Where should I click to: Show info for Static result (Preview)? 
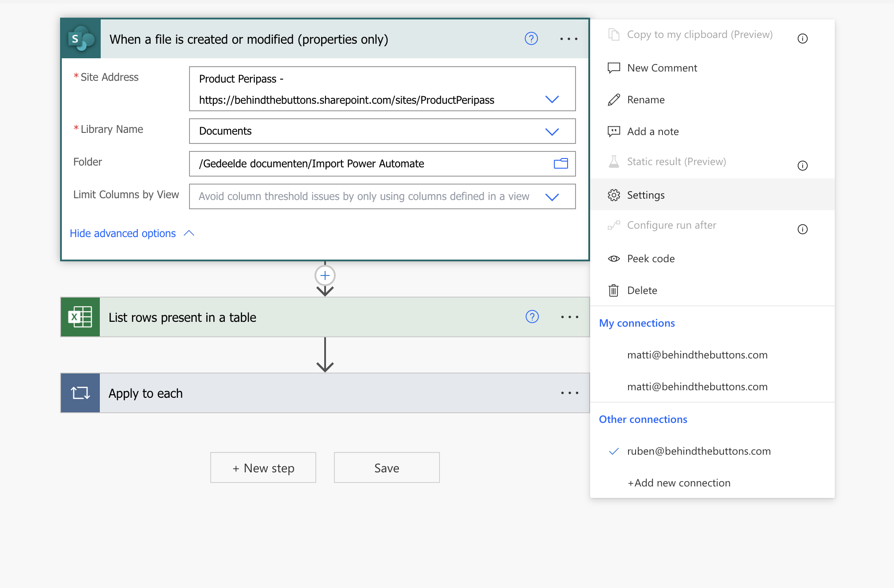(803, 166)
